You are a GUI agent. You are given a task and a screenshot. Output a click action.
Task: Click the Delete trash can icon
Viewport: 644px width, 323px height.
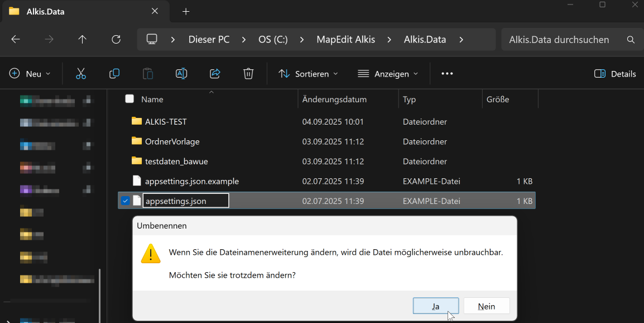pos(248,74)
